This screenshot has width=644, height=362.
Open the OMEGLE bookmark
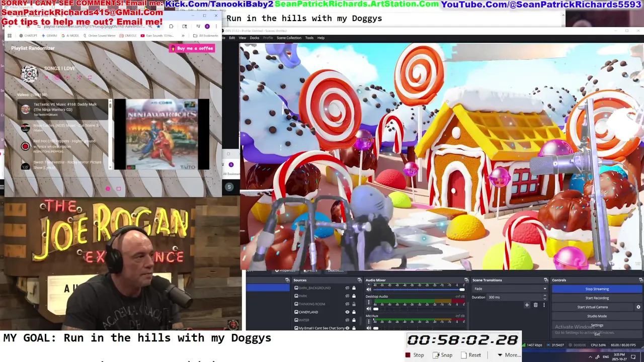click(x=128, y=36)
